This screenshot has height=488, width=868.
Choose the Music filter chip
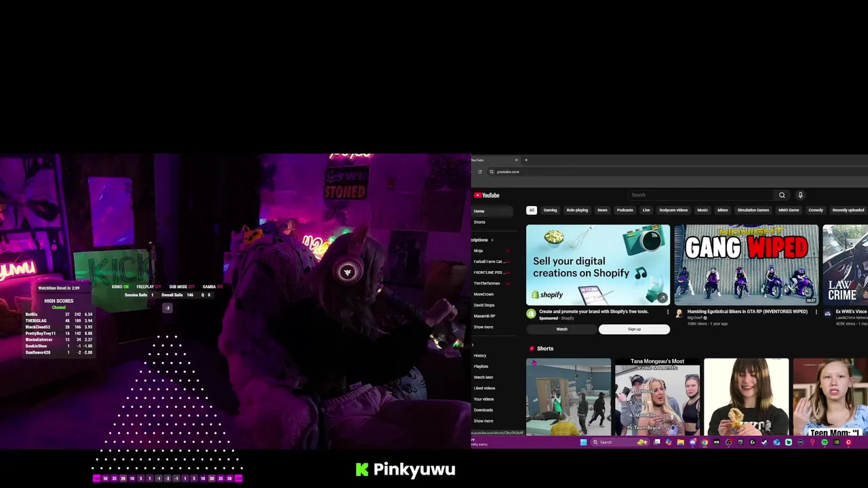[x=703, y=210]
